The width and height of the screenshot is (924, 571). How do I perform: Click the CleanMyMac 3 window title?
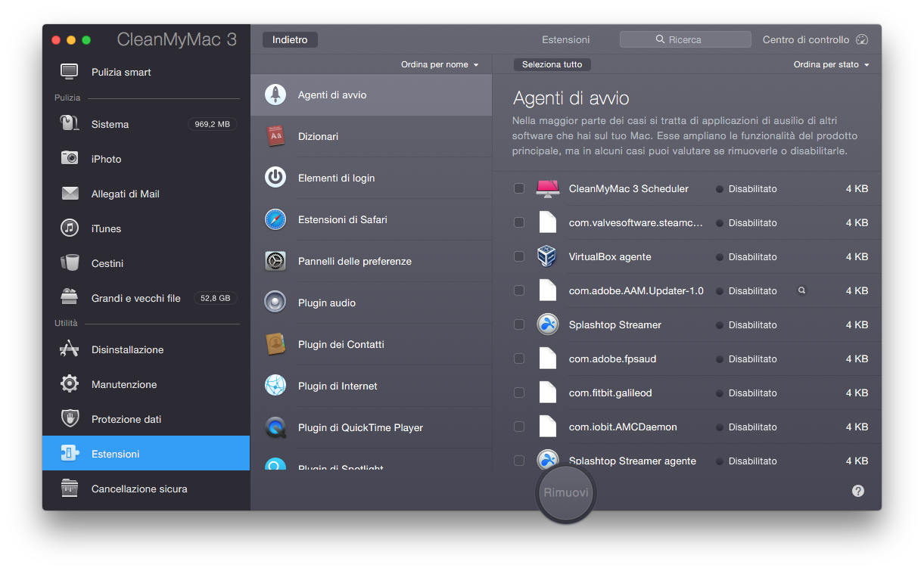click(177, 40)
